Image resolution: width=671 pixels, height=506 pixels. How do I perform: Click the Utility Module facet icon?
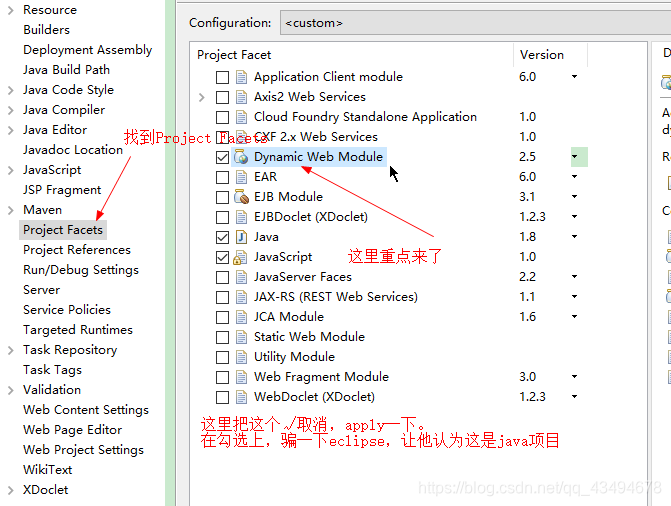241,357
